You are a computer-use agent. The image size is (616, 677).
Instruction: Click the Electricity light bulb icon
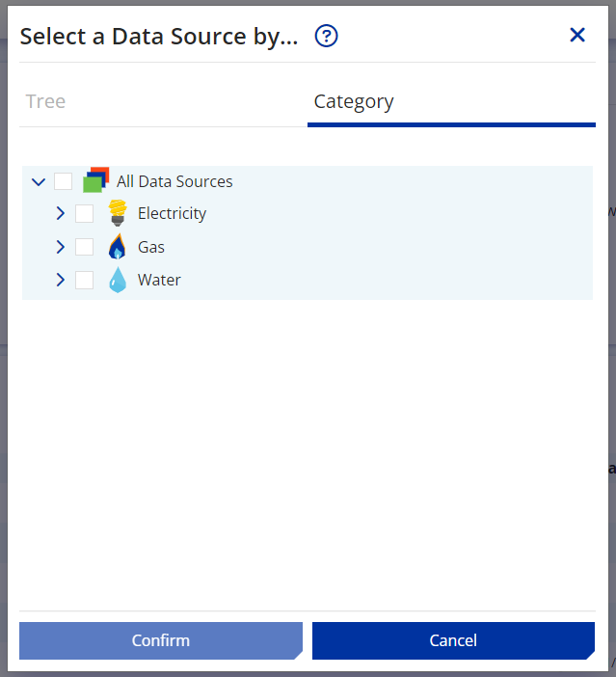118,213
